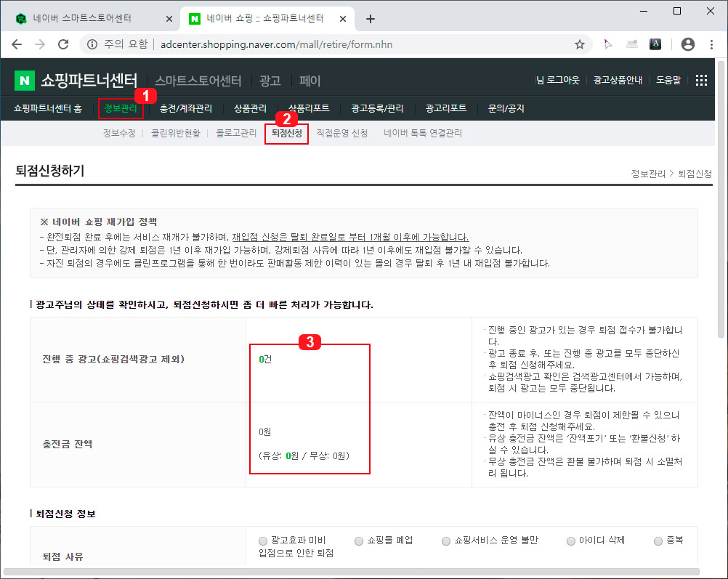Screen dimensions: 728x579
Task: Click the 쇼핑파트너센터 title text
Action: click(x=89, y=81)
